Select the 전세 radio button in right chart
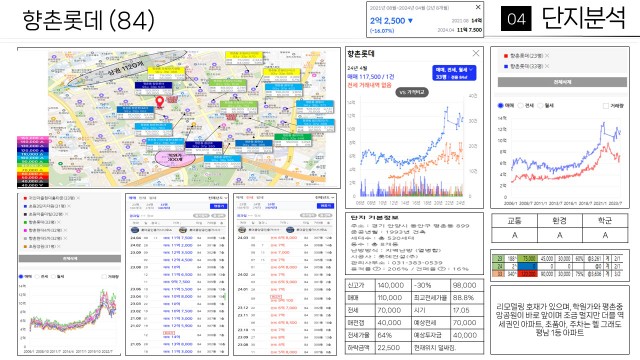The height and width of the screenshot is (360, 640). click(520, 105)
